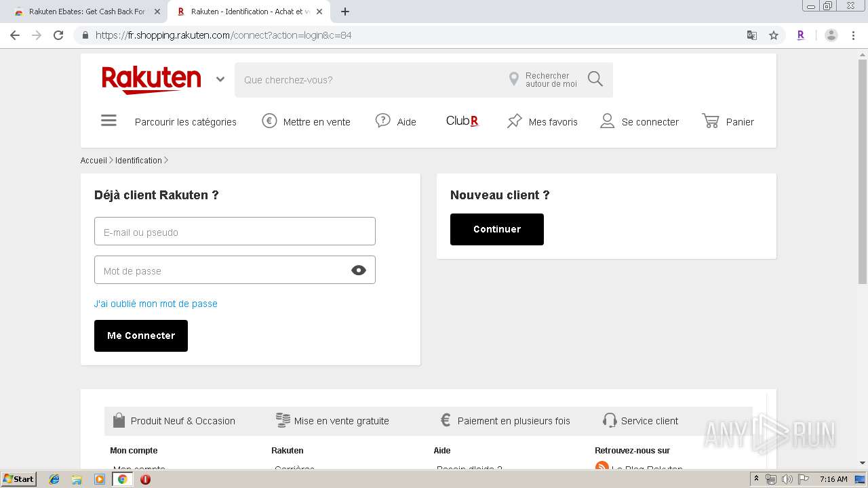Screen dimensions: 868x488
Task: Bookmark this page with star icon
Action: tap(774, 35)
